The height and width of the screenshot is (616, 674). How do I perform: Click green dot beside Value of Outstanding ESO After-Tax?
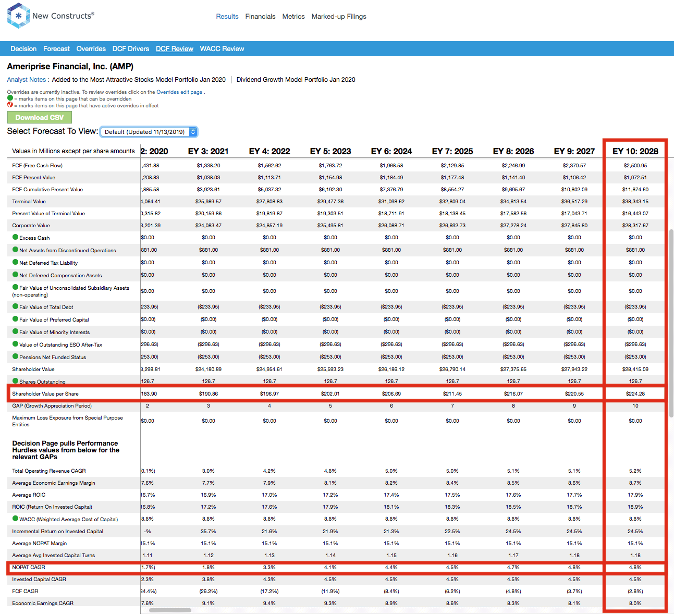(x=15, y=344)
